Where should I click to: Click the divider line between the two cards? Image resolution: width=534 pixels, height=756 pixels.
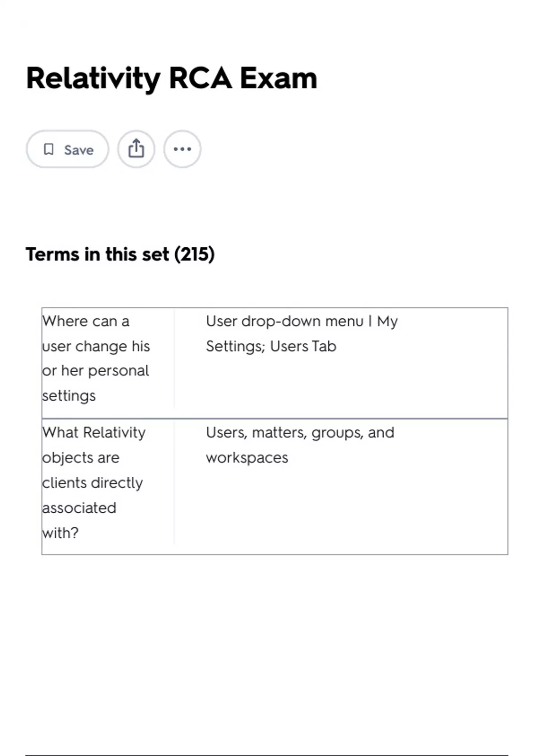(275, 418)
